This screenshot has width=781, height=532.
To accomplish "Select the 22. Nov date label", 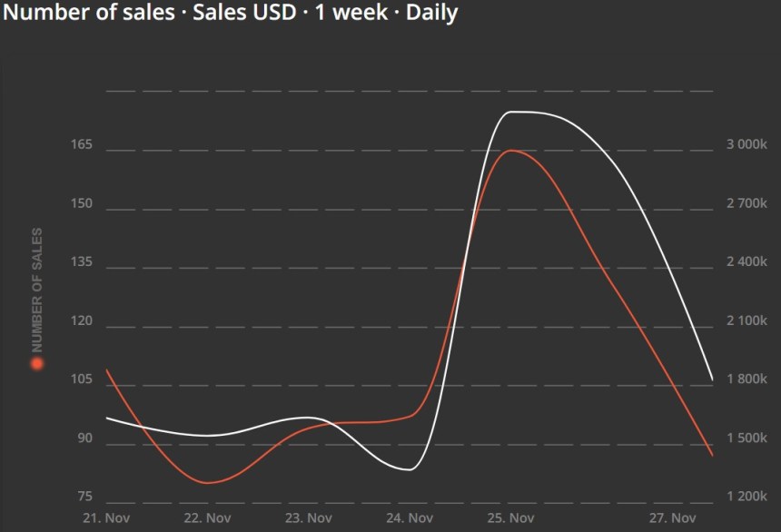I will pyautogui.click(x=207, y=518).
